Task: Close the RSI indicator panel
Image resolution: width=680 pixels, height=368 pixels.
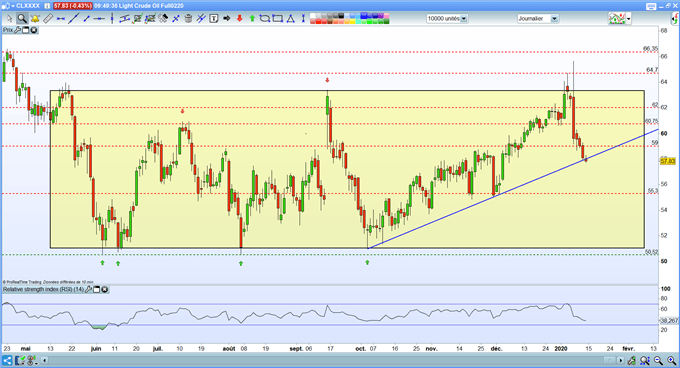Action: (105, 289)
